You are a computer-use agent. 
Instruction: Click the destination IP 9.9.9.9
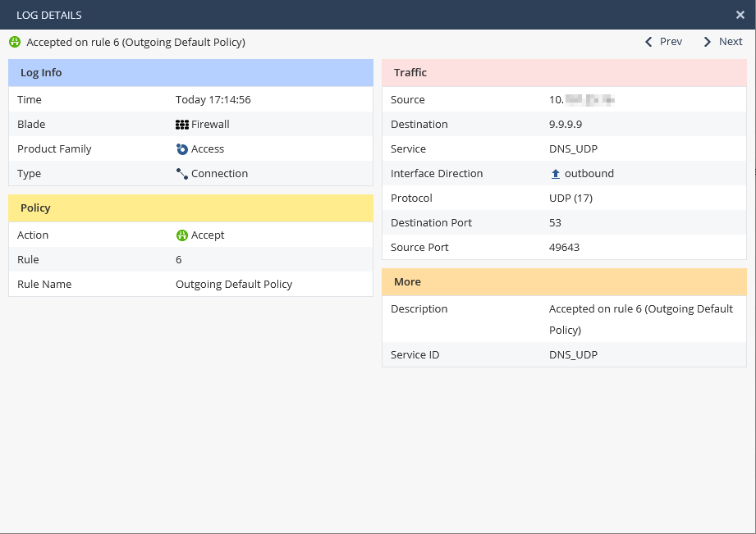566,125
